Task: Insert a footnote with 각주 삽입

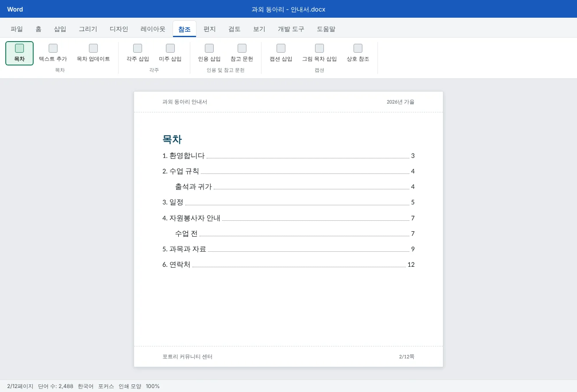Action: 138,53
